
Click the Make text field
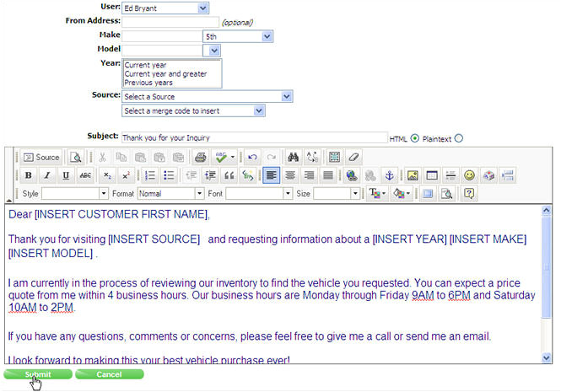click(162, 36)
